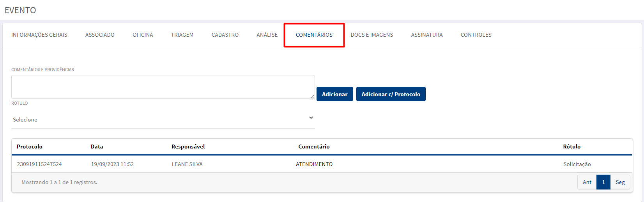The image size is (644, 202).
Task: Click the Comentário column header
Action: tap(314, 147)
